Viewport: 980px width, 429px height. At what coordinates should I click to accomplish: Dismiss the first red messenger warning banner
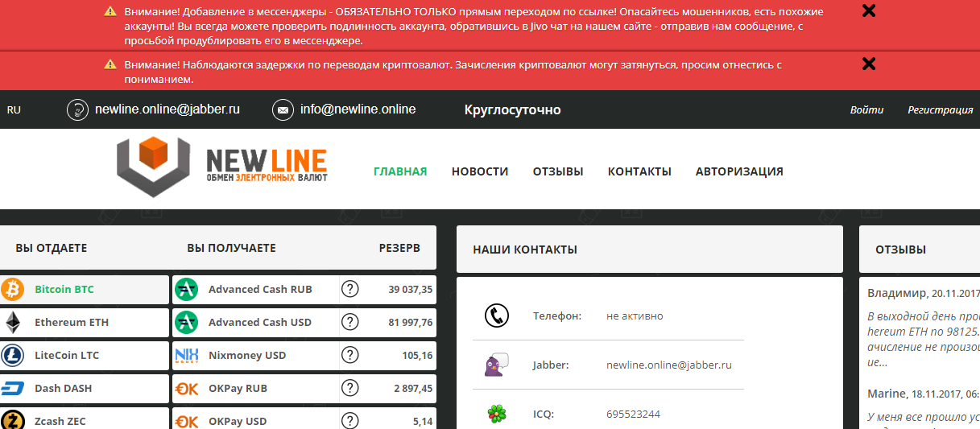(869, 11)
